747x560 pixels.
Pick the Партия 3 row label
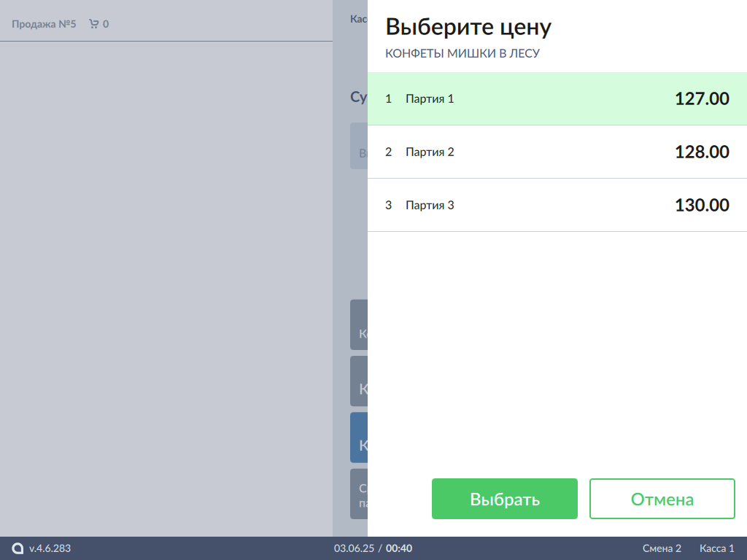coord(430,205)
